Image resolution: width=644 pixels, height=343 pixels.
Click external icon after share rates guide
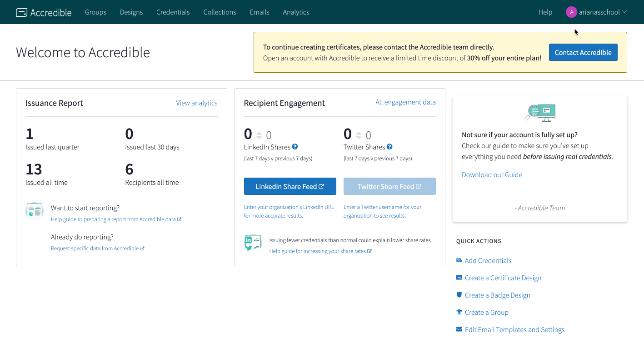coord(369,251)
